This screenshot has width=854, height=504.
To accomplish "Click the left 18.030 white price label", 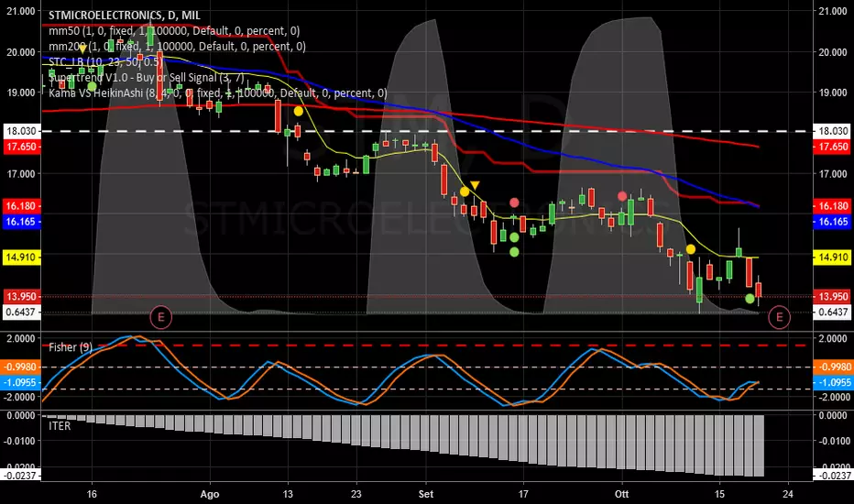I will [21, 131].
